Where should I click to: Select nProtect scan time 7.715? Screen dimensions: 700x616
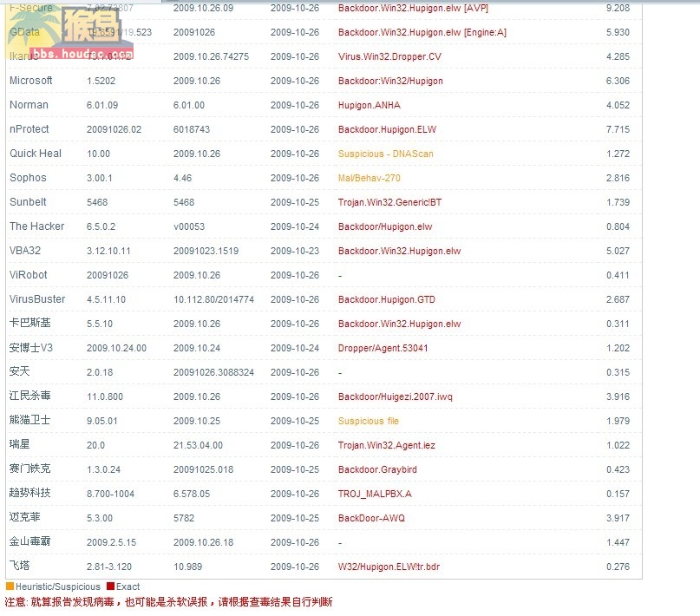618,129
